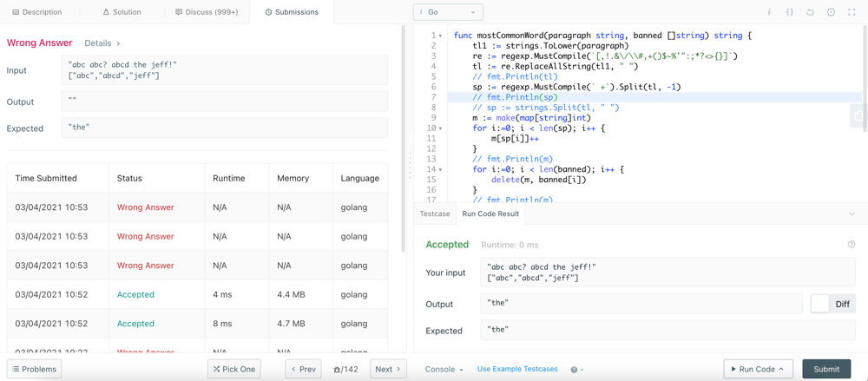Screen dimensions: 868x381
Task: Go to Next problem
Action: coord(388,370)
